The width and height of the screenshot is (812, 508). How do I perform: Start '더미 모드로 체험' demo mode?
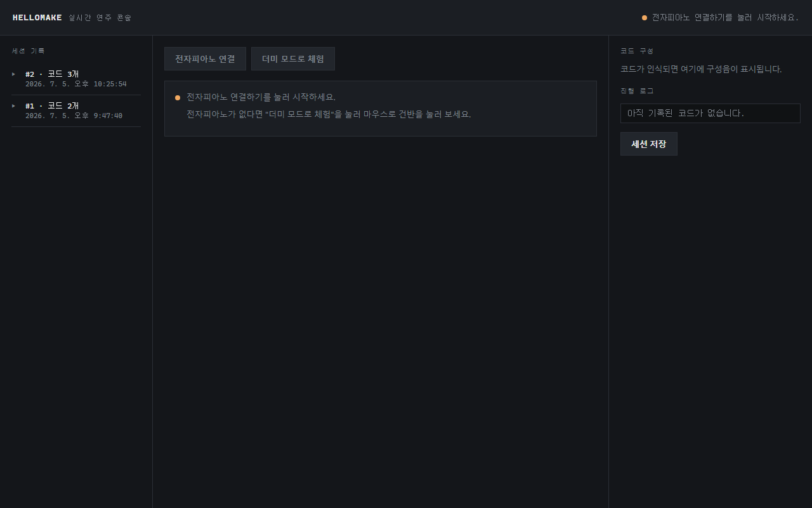click(293, 58)
